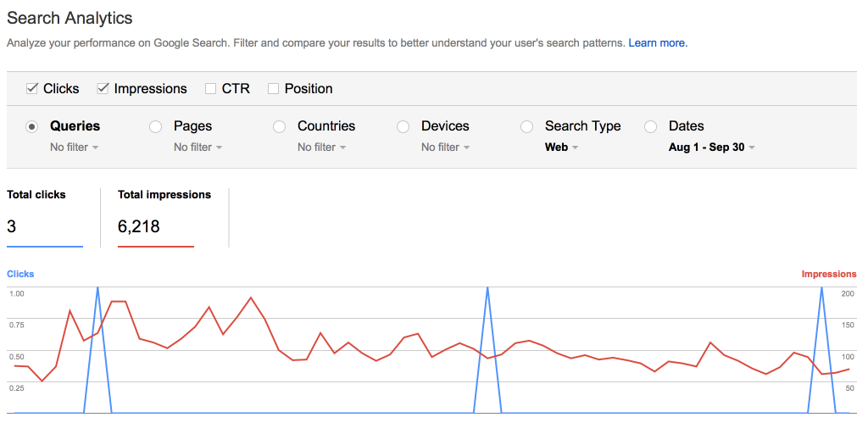
Task: Open the Countries No filter dropdown
Action: 321,147
